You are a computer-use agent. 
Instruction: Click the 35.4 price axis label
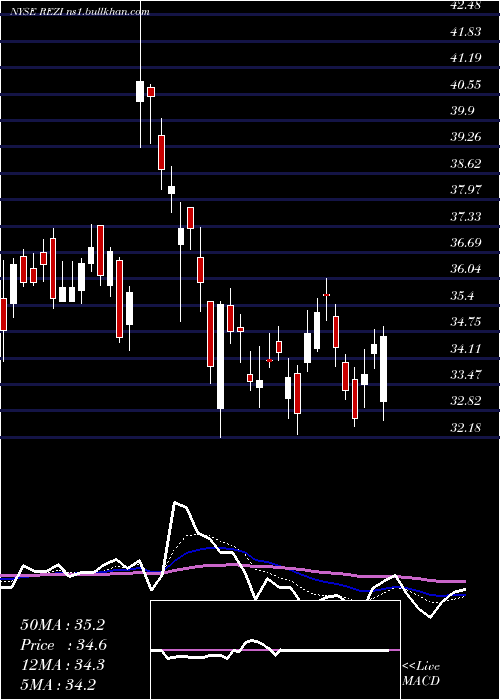click(462, 296)
